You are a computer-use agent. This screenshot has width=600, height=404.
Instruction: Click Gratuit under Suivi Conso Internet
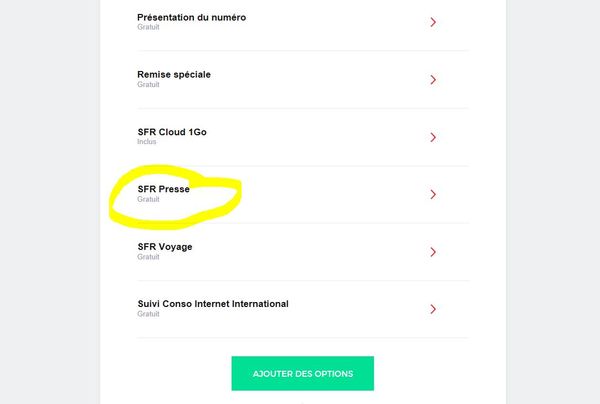pyautogui.click(x=148, y=314)
